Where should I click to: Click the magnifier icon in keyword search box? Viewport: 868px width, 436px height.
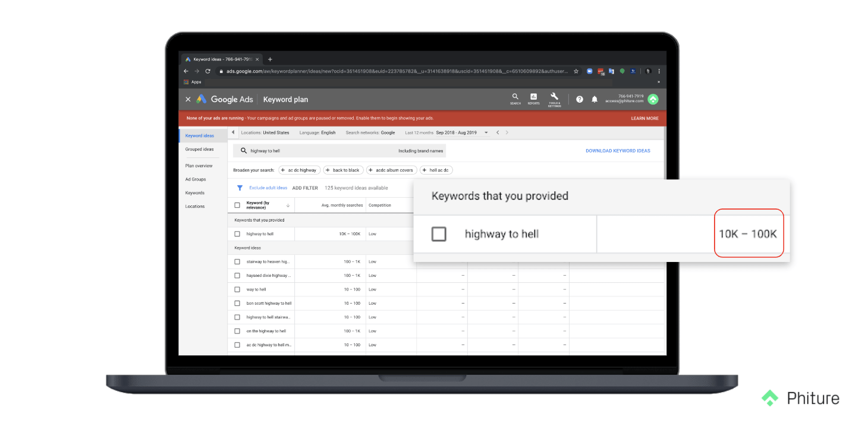coord(243,151)
